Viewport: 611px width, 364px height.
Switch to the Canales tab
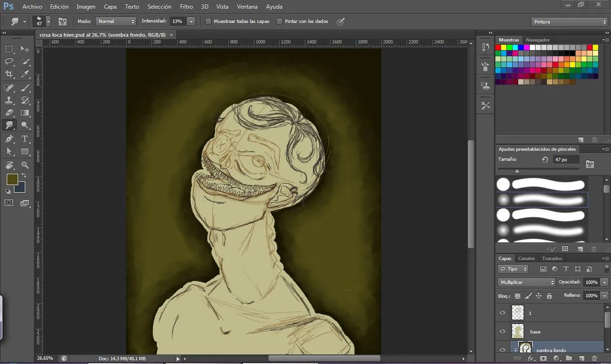[526, 258]
